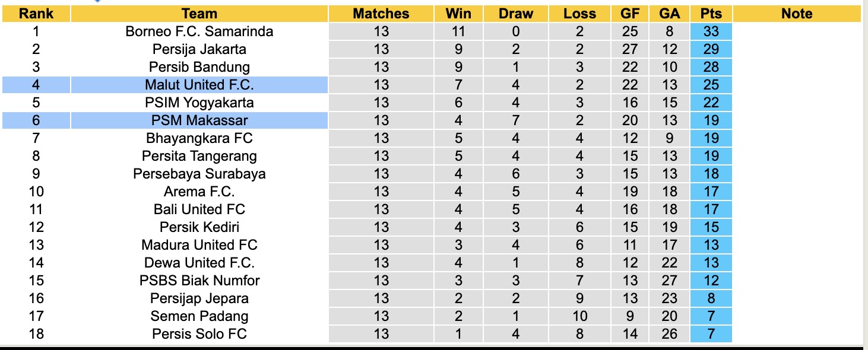The image size is (868, 350).
Task: Click the Note column header
Action: click(797, 14)
